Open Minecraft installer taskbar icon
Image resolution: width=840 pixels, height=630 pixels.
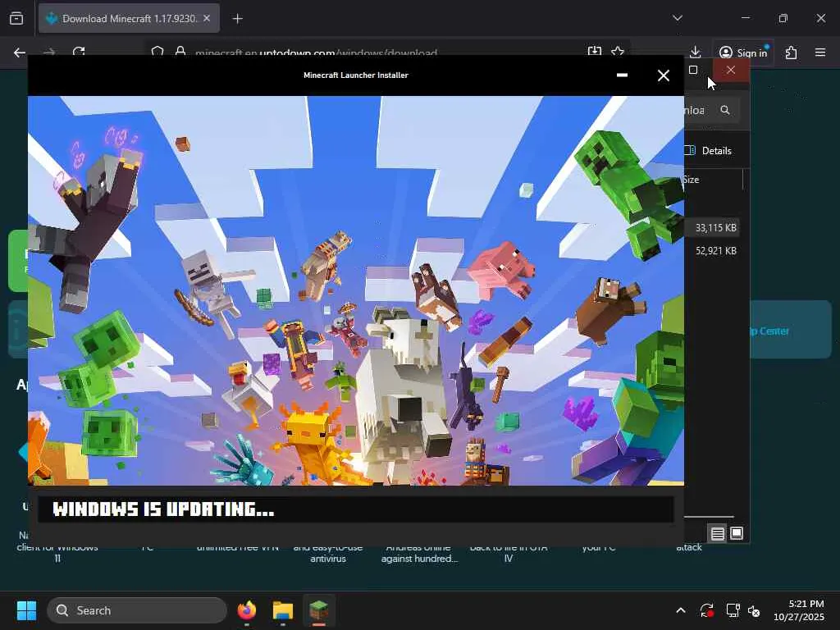coord(319,610)
